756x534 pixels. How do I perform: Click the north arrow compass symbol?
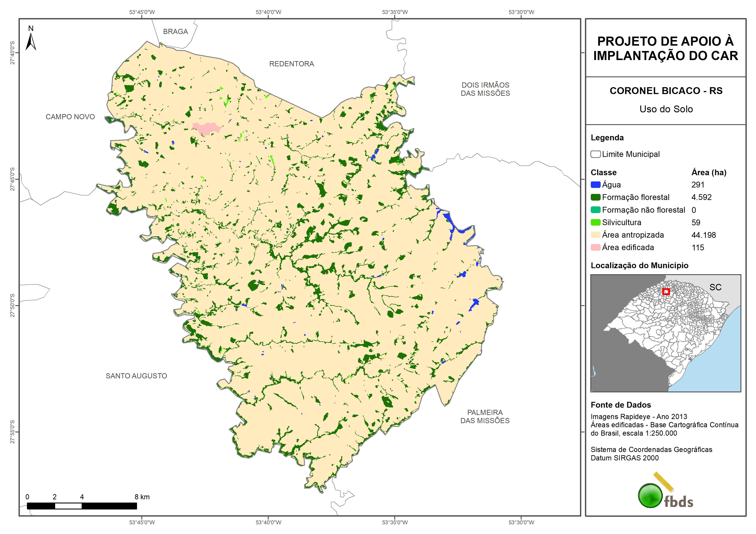[31, 41]
